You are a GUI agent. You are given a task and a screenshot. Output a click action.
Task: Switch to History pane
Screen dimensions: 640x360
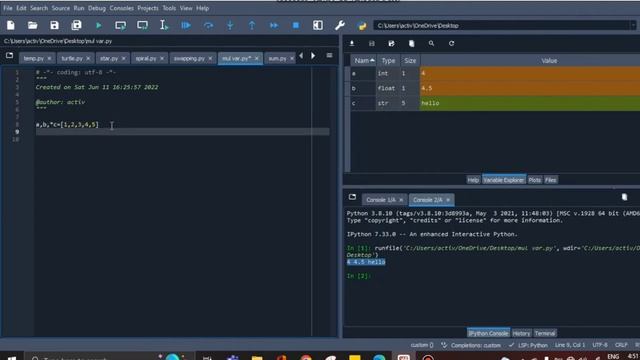[x=521, y=333]
